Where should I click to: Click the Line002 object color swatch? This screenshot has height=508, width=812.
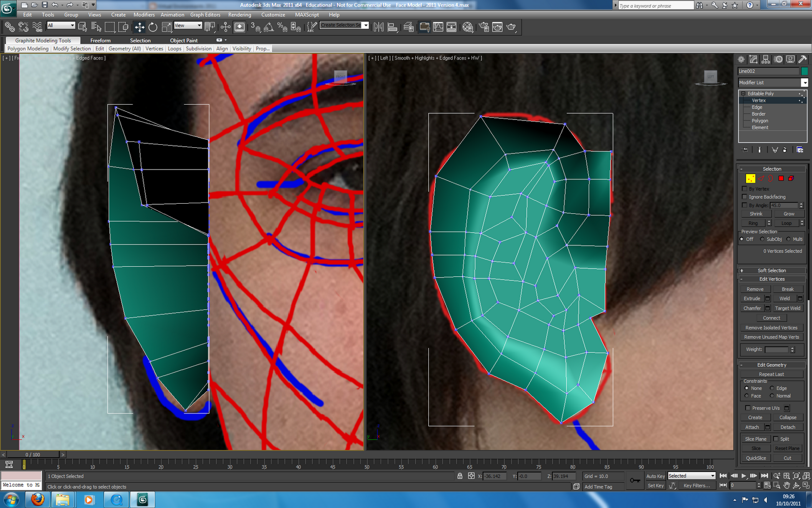pos(805,71)
